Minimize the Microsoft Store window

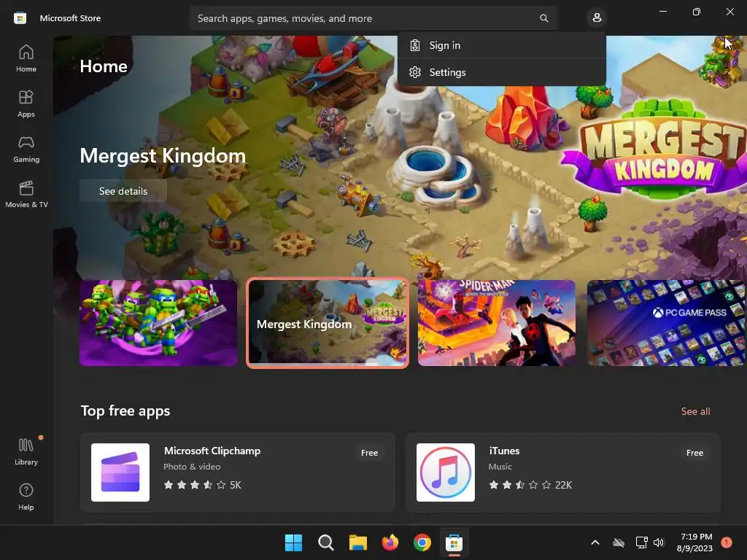click(x=662, y=12)
